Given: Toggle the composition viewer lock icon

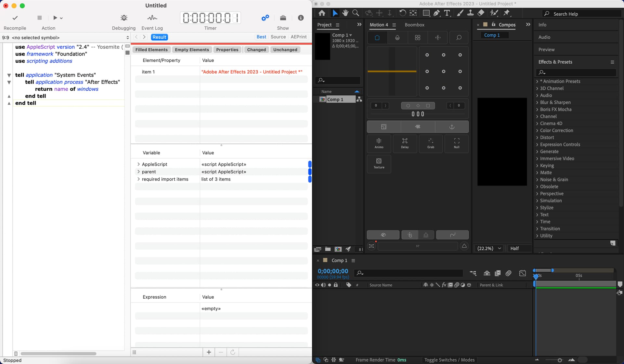Looking at the screenshot, I should click(x=493, y=24).
